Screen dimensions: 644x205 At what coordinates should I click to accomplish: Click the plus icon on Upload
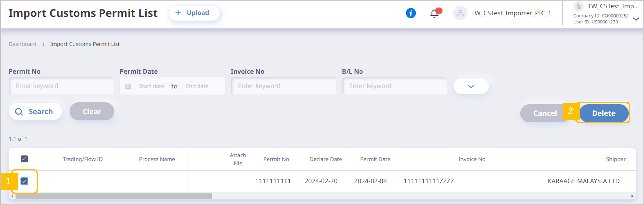[178, 13]
